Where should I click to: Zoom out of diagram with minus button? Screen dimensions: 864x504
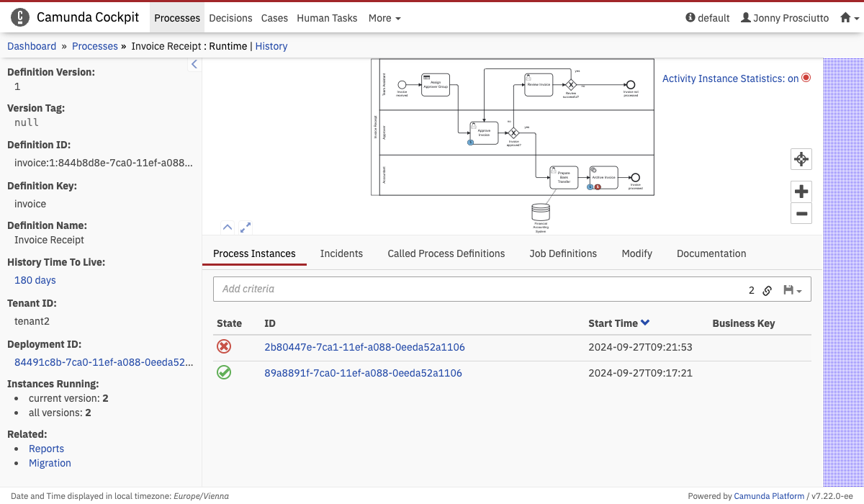(801, 213)
